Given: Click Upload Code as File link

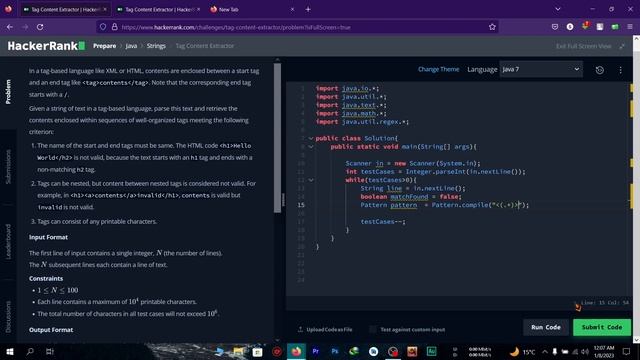Looking at the screenshot, I should point(329,329).
